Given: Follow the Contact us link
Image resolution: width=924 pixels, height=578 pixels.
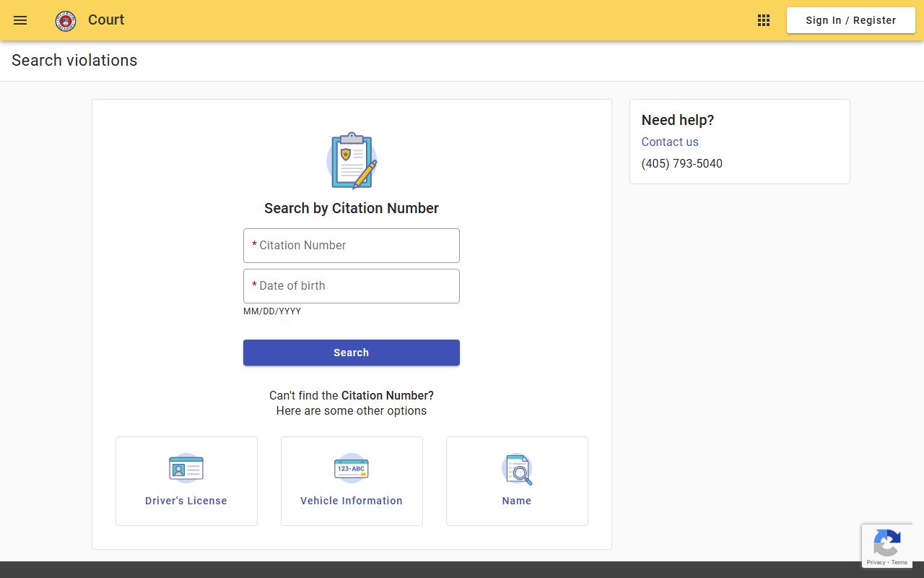Looking at the screenshot, I should [x=670, y=142].
